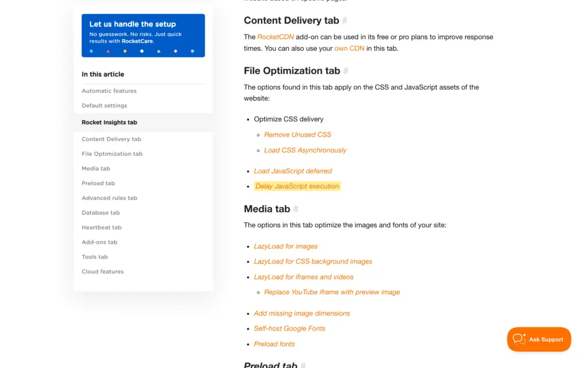Click the Media tab heading in article

(267, 209)
